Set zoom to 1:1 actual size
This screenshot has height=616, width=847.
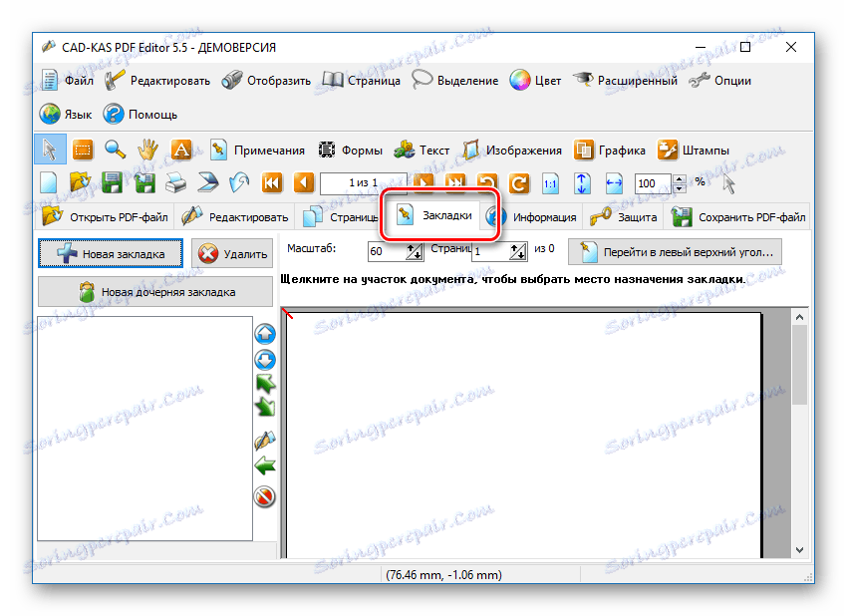point(550,183)
